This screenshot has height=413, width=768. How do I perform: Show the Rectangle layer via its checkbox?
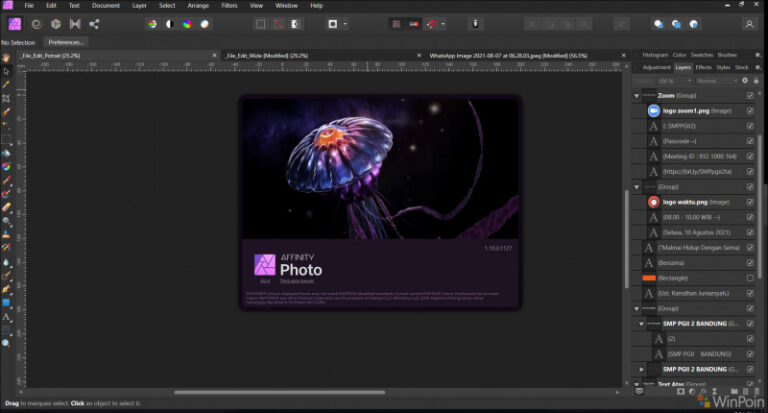(x=750, y=278)
